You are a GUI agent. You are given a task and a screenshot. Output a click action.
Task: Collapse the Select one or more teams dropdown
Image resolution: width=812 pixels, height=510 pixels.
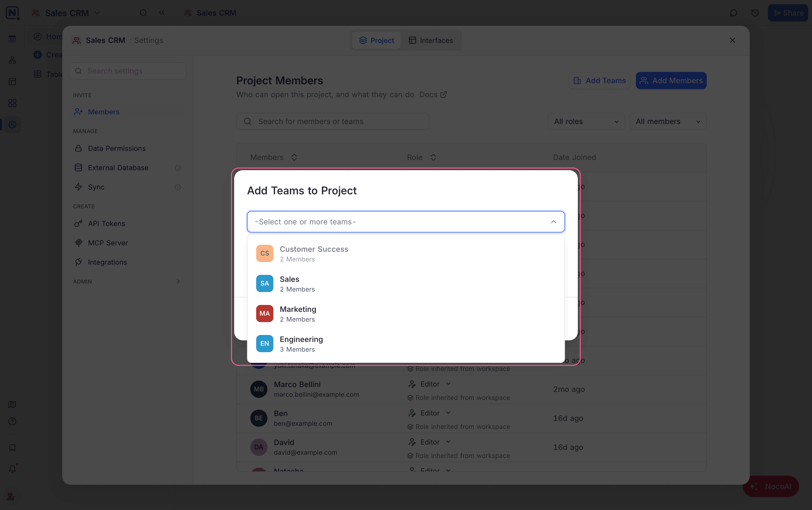coord(553,222)
